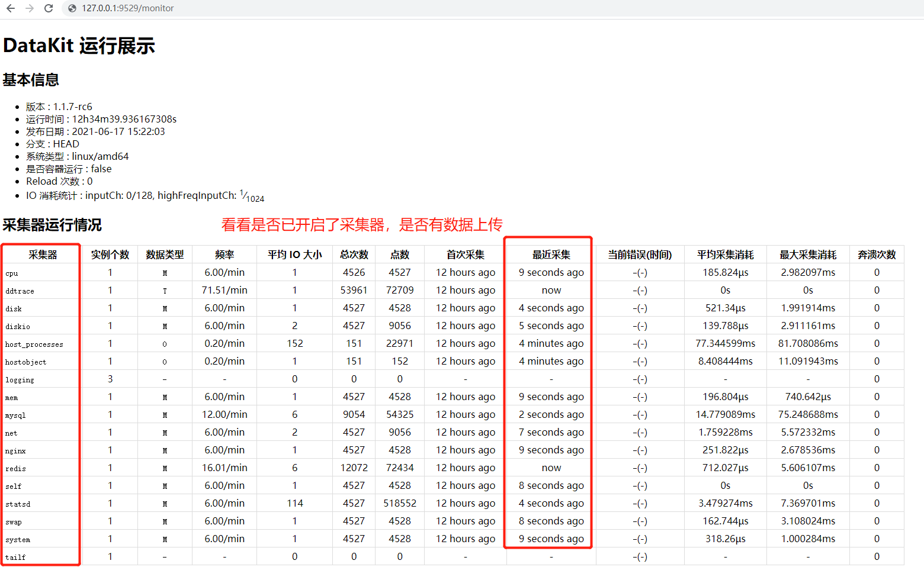
Task: Click the logging instance count 3
Action: click(110, 379)
